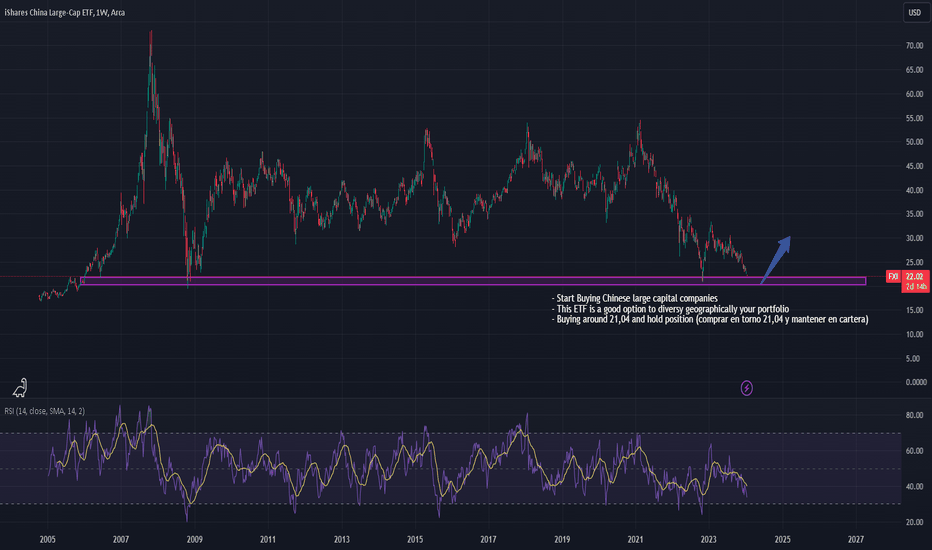Viewport: 932px width, 550px height.
Task: Click the 70.00 price scale label
Action: [x=914, y=46]
